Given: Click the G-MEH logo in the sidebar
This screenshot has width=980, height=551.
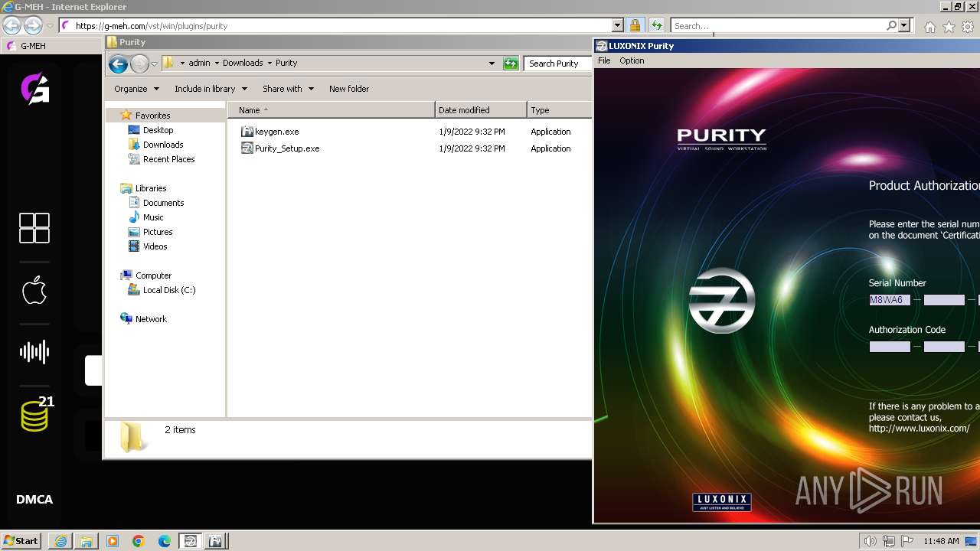Looking at the screenshot, I should [x=34, y=87].
